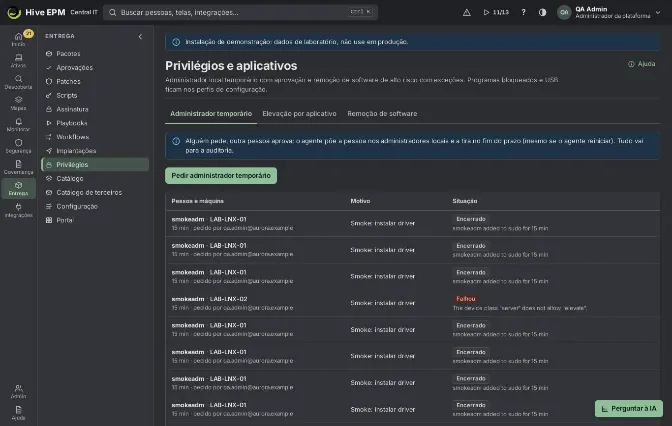Viewport: 672px width, 426px height.
Task: Open the Descoberta rail icon
Action: pos(18,82)
